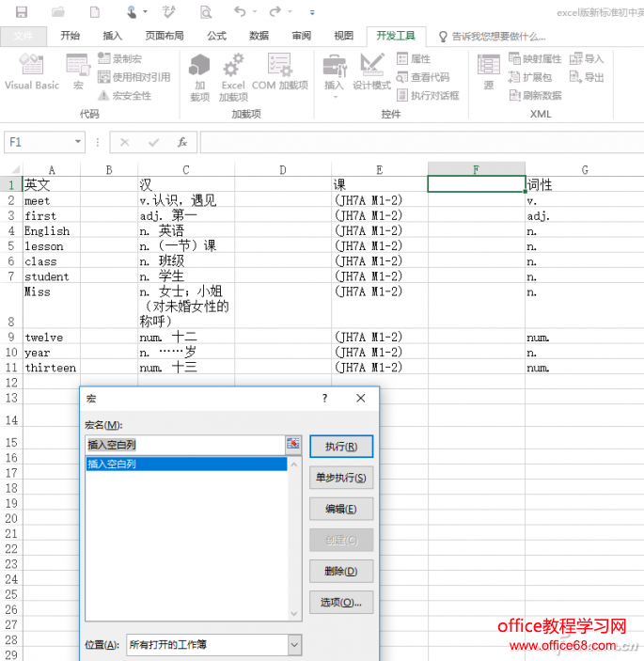This screenshot has width=644, height=661.
Task: Click 录制宏 to record a macro
Action: (119, 58)
